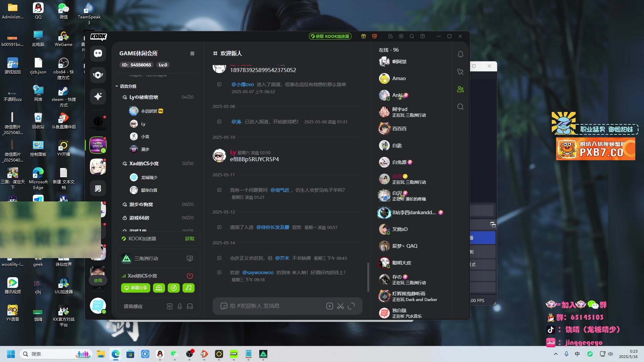644x362 pixels.
Task: Toggle the member list icon
Action: pyautogui.click(x=461, y=89)
